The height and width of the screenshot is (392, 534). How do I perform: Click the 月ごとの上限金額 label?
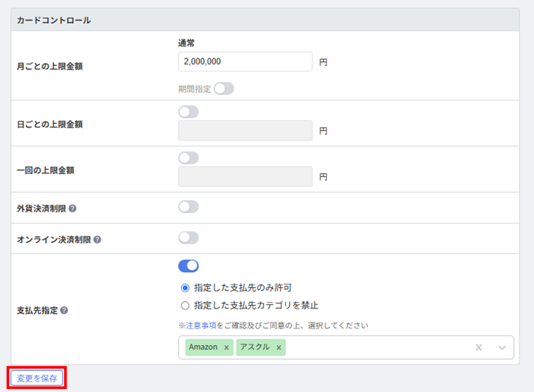click(x=50, y=67)
